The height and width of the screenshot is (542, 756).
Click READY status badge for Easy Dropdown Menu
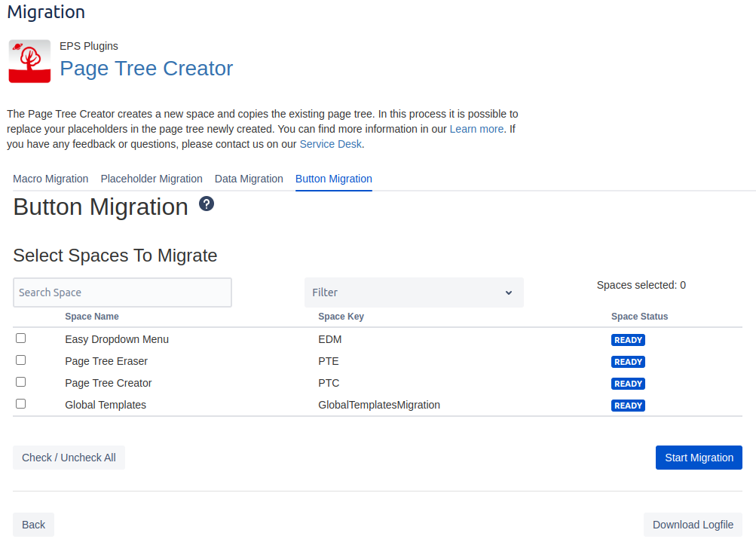[x=628, y=340]
